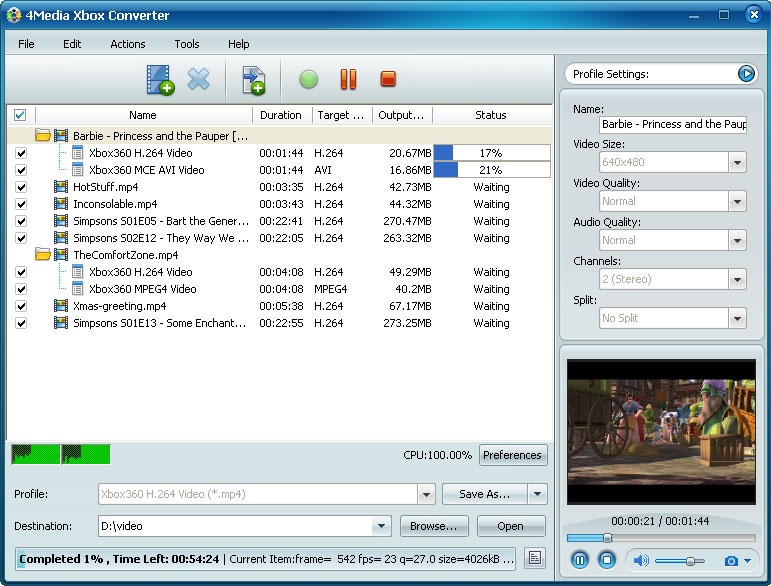Uncheck HotStuff.mp4 checkbox
The width and height of the screenshot is (771, 586).
coord(21,187)
